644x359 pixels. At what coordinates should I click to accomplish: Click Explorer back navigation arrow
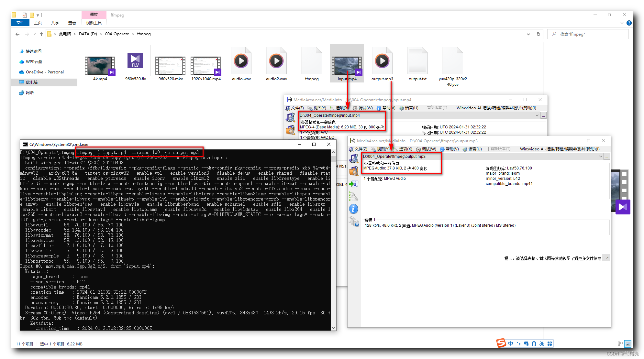[17, 34]
